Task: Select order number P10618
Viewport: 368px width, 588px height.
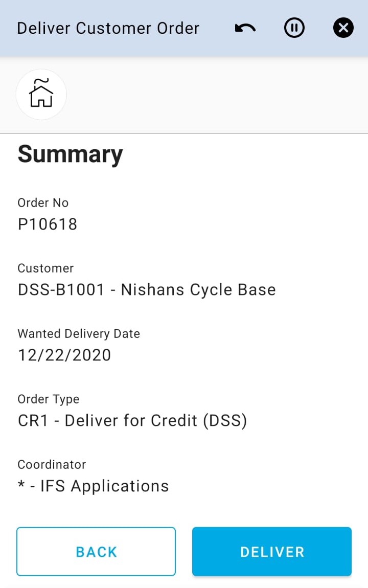Action: 48,224
